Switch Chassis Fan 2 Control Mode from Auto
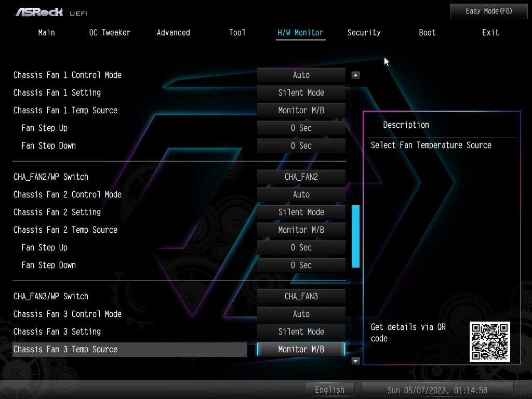This screenshot has height=399, width=532. [x=301, y=195]
